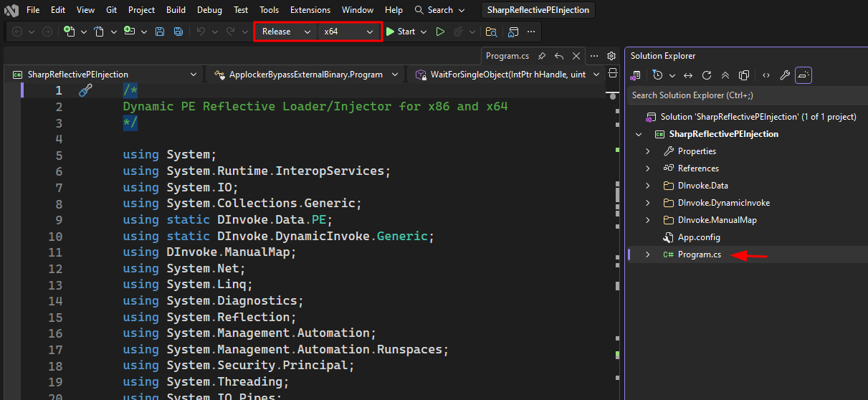Viewport: 868px width, 400px height.
Task: Click the Live Share/feedback toolbar icon
Action: (x=513, y=32)
